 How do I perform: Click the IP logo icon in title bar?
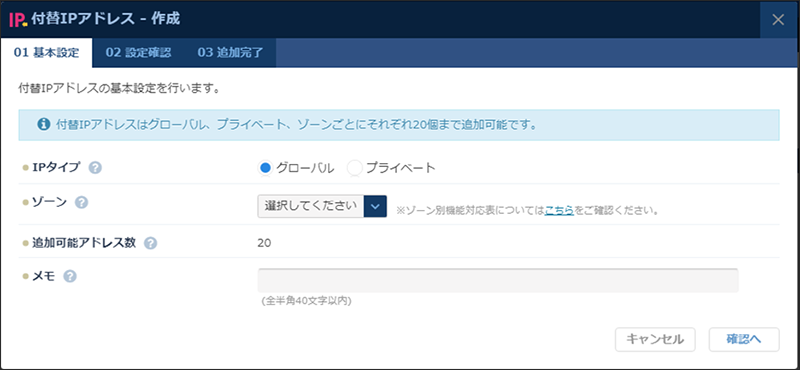tap(18, 20)
